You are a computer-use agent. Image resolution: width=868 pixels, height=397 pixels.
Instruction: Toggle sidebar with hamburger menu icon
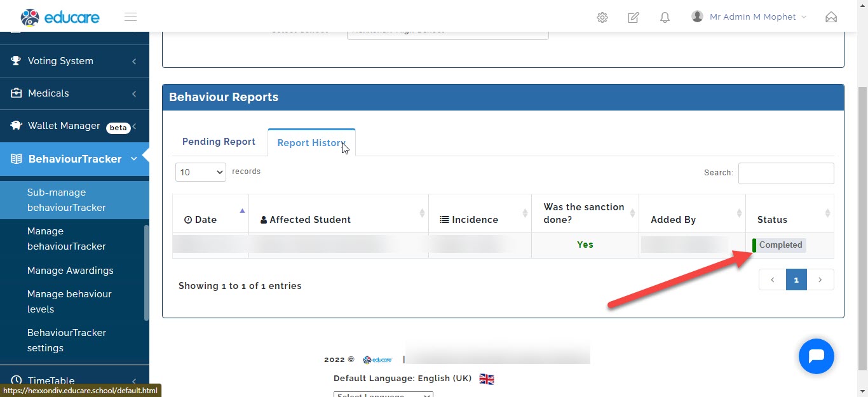pos(131,17)
